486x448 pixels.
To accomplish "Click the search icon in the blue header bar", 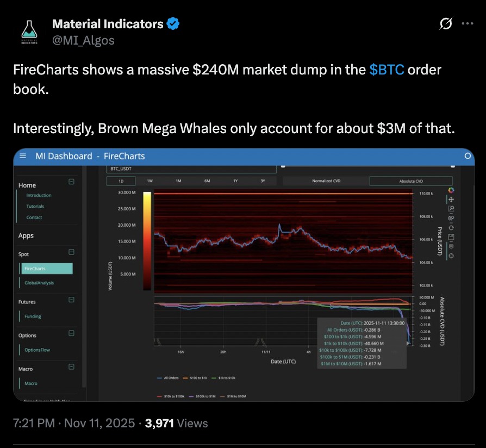I will pyautogui.click(x=468, y=156).
